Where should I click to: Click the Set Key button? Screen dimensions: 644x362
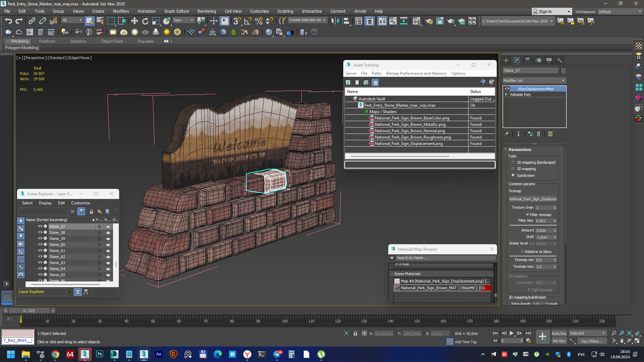point(559,341)
